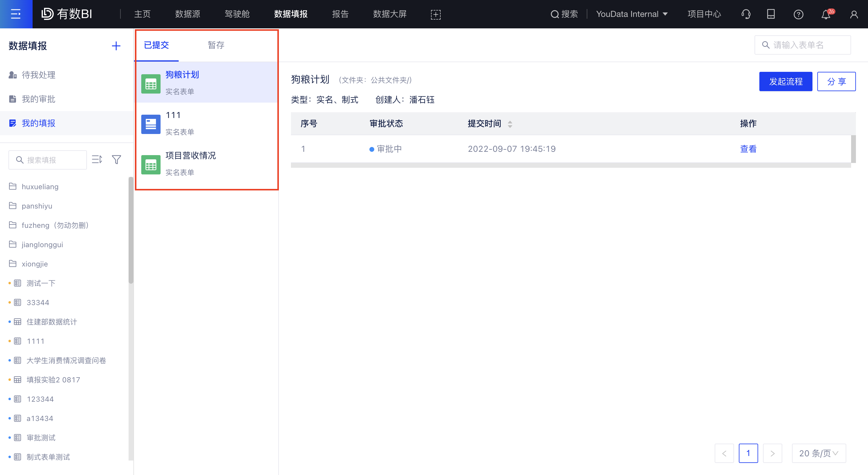Open the notifications bell with 26 badge

tap(825, 14)
